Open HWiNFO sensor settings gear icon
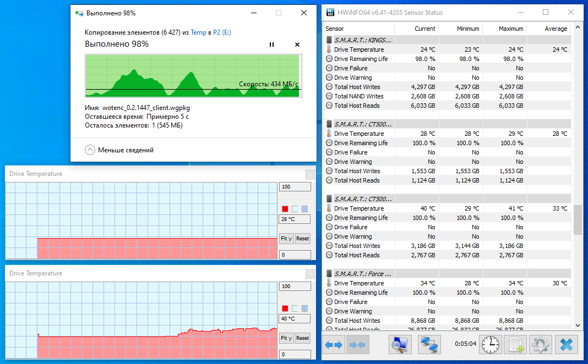The image size is (588, 364). pyautogui.click(x=541, y=345)
